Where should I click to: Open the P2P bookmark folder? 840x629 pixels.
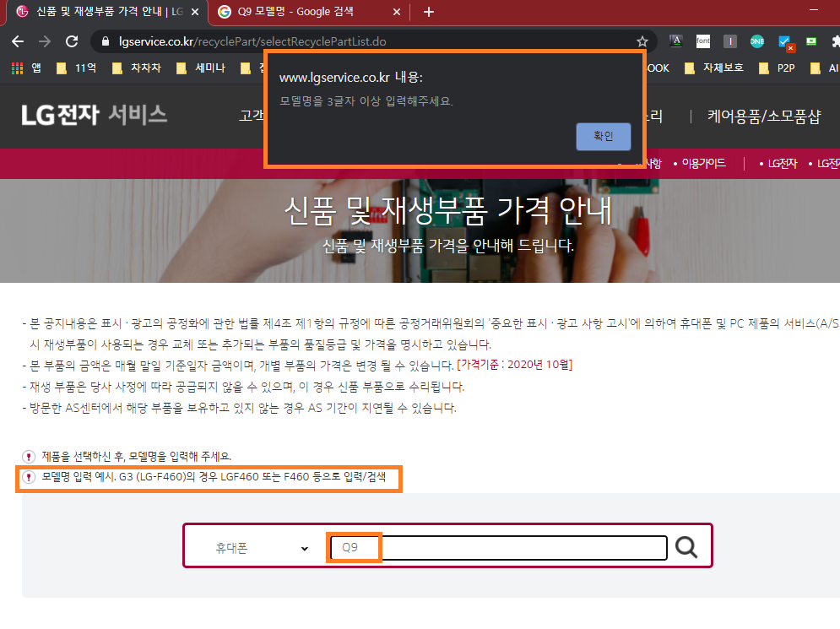coord(777,68)
